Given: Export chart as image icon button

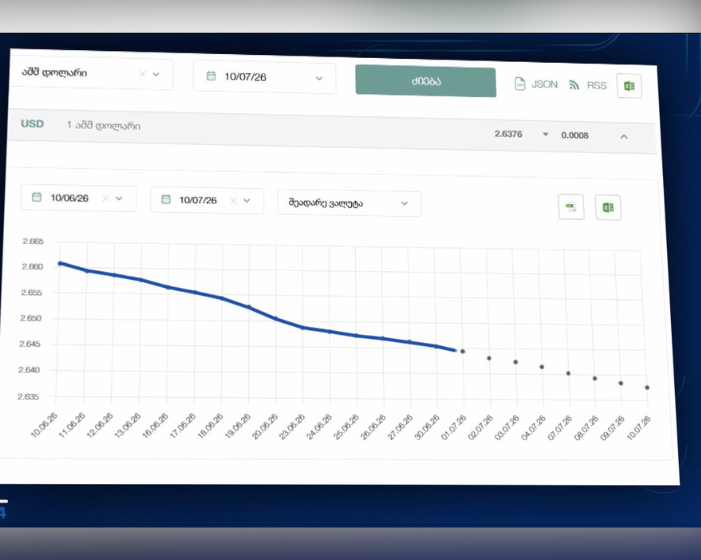Looking at the screenshot, I should (571, 207).
